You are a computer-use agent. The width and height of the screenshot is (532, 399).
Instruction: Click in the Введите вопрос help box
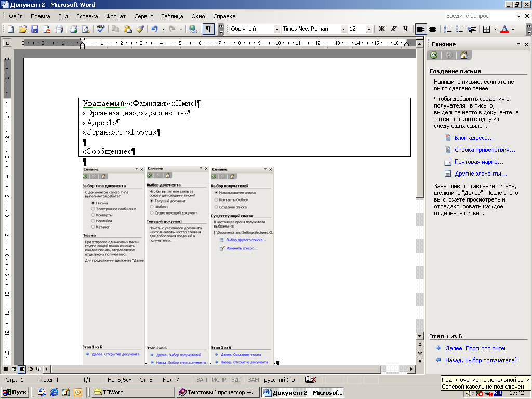click(x=480, y=16)
